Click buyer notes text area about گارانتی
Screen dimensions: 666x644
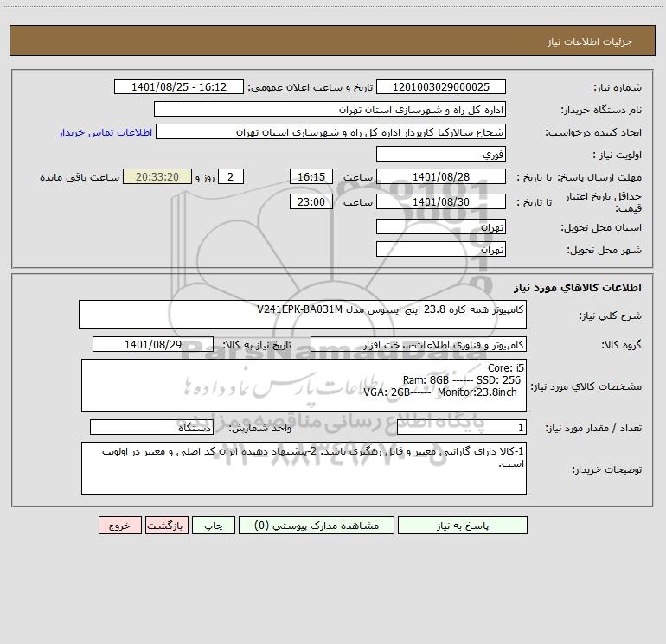click(304, 469)
